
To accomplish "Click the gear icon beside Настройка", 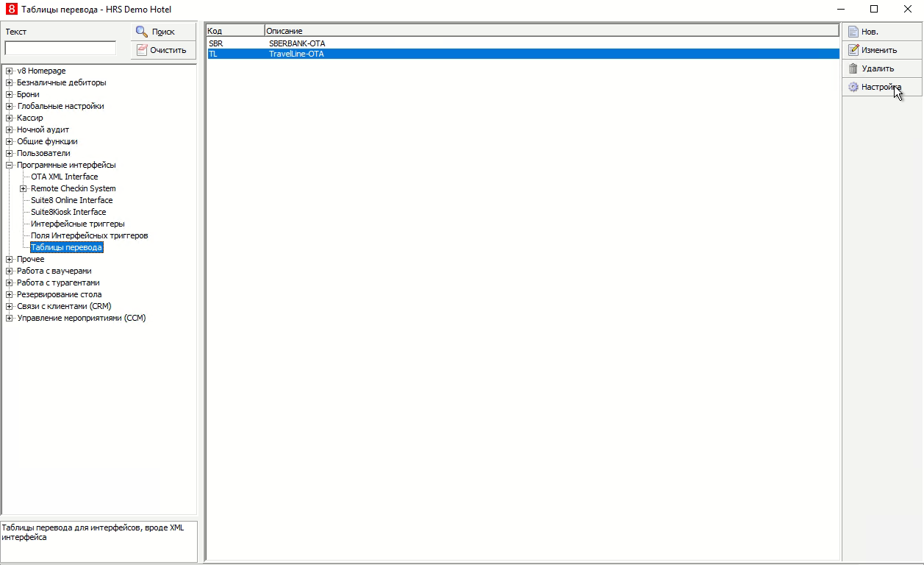I will (x=853, y=87).
